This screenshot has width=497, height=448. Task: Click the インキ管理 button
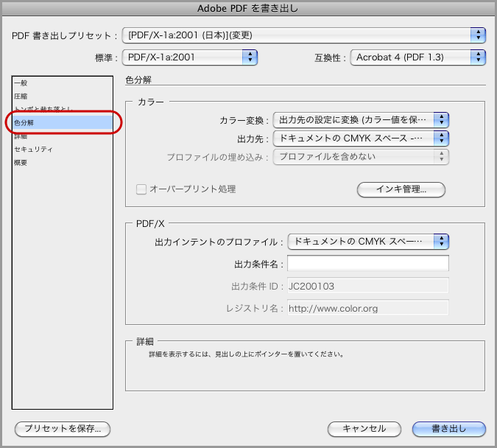tap(401, 189)
